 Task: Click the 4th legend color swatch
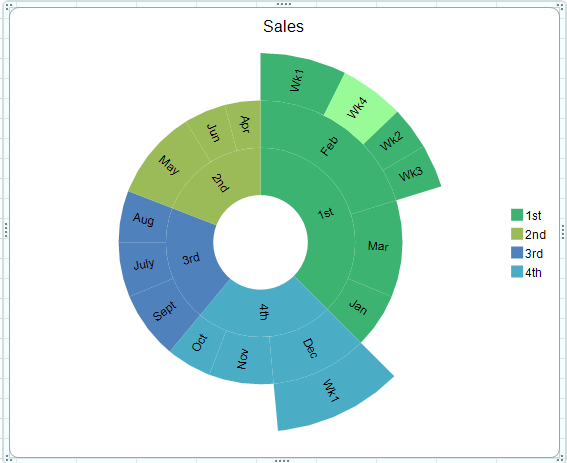pos(517,272)
